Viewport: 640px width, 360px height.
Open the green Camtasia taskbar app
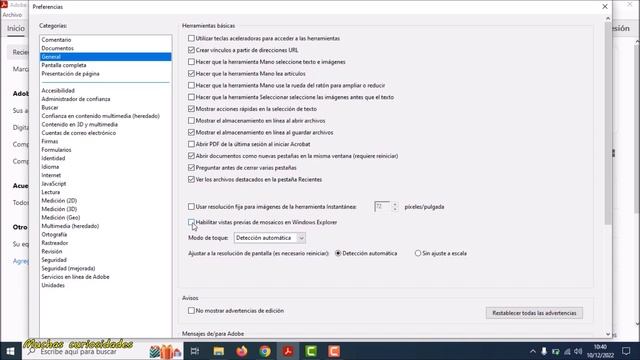pos(311,351)
